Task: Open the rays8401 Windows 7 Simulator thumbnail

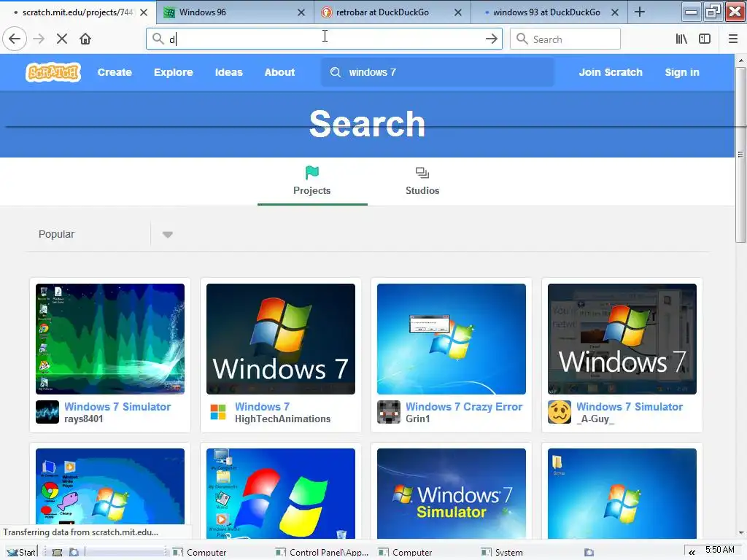Action: pos(110,339)
